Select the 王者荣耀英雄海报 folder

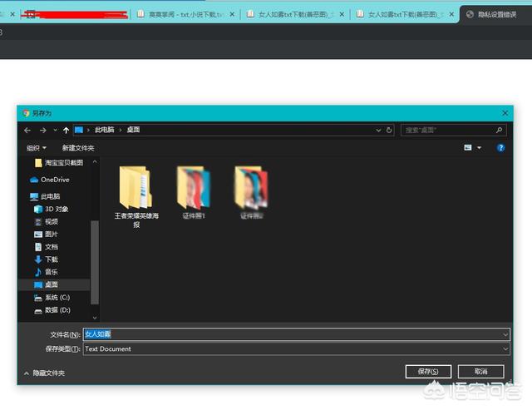(136, 196)
